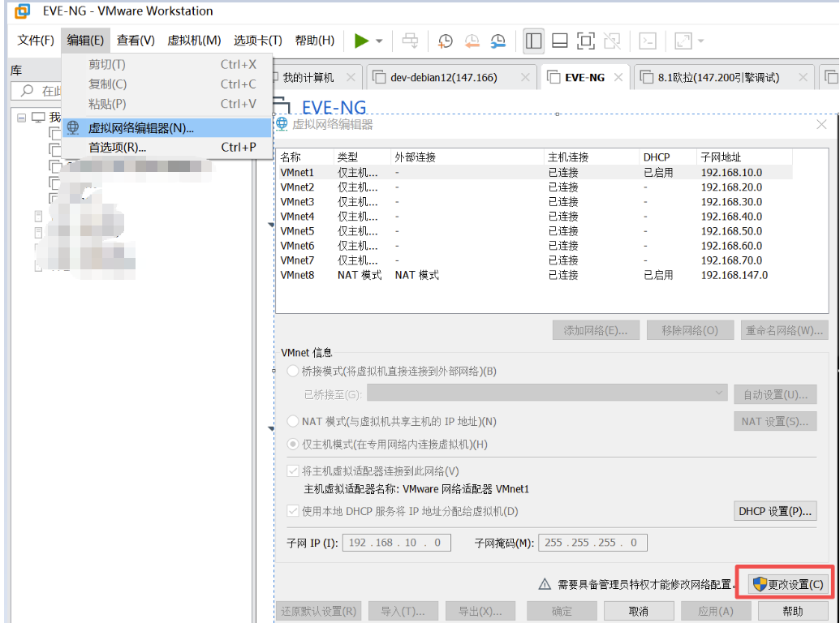Open the 虚拟机(M) menu
The image size is (840, 623).
[x=194, y=41]
